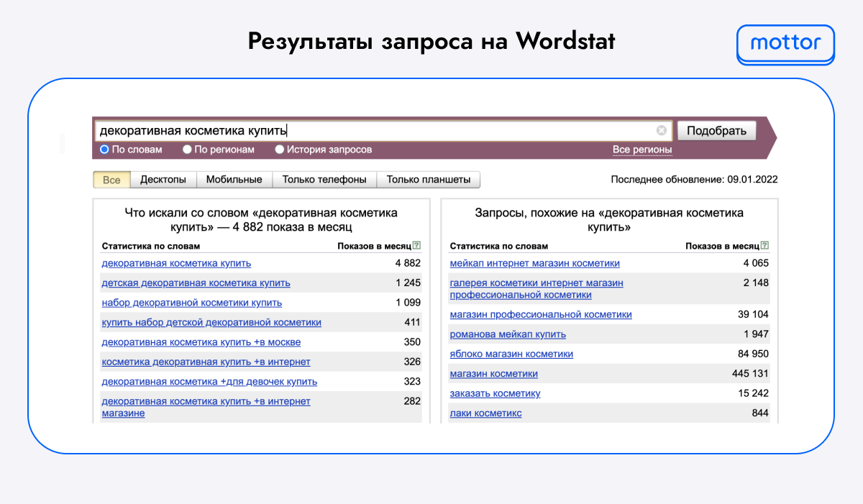Image resolution: width=863 pixels, height=504 pixels.
Task: Open the 'галерея косметики интернет магазин профессиональной косметики' link
Action: tap(536, 288)
